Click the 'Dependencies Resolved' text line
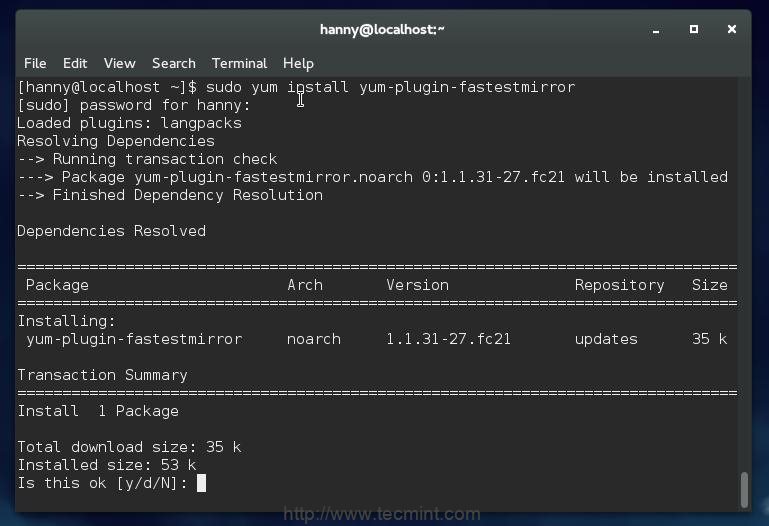 pos(111,231)
